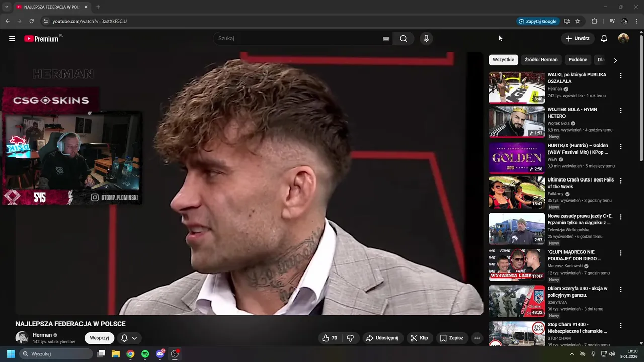The image size is (644, 362).
Task: Open File Explorer from taskbar
Action: point(115,354)
